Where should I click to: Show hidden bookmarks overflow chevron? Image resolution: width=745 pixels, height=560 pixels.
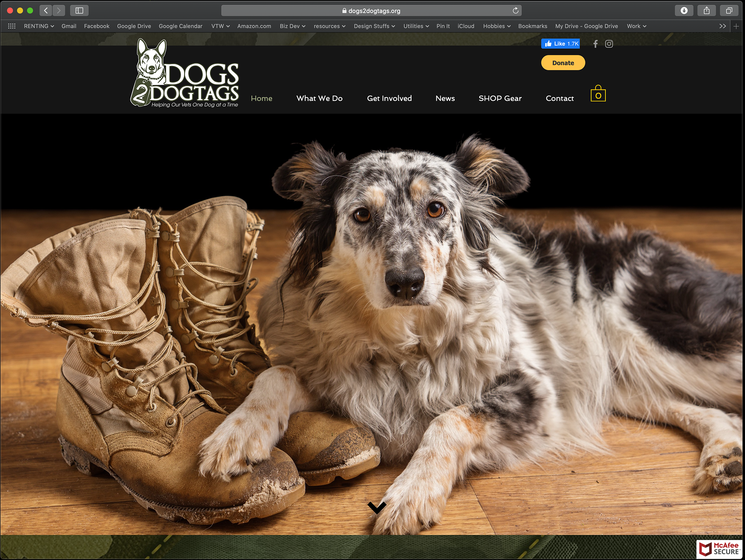coord(722,26)
